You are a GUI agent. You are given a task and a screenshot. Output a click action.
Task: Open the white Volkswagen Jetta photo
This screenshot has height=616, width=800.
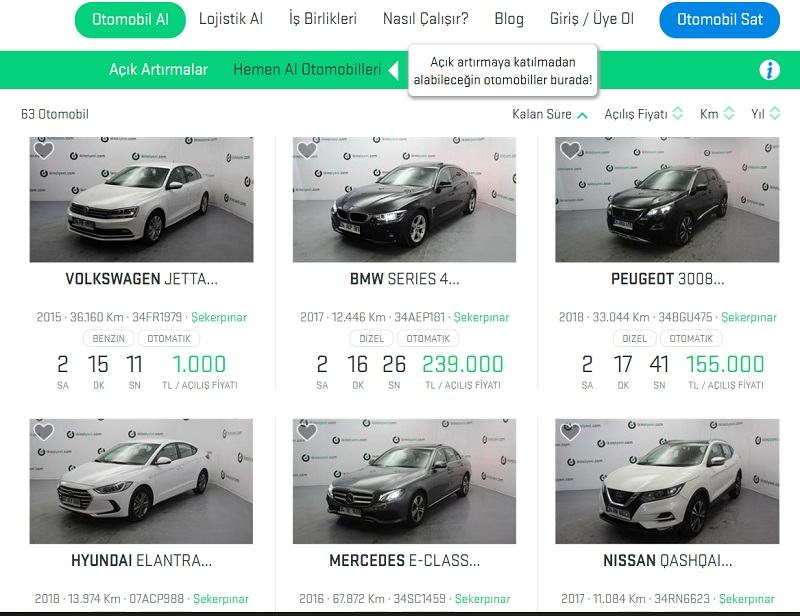[141, 200]
